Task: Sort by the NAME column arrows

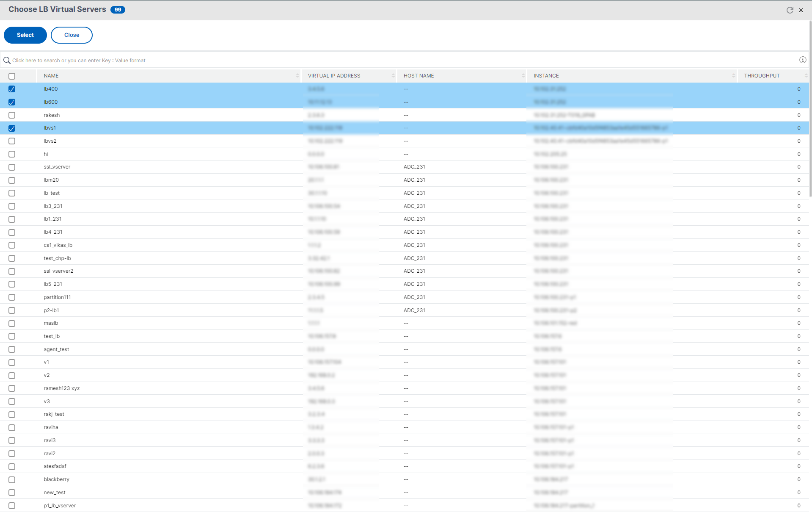Action: pyautogui.click(x=297, y=76)
